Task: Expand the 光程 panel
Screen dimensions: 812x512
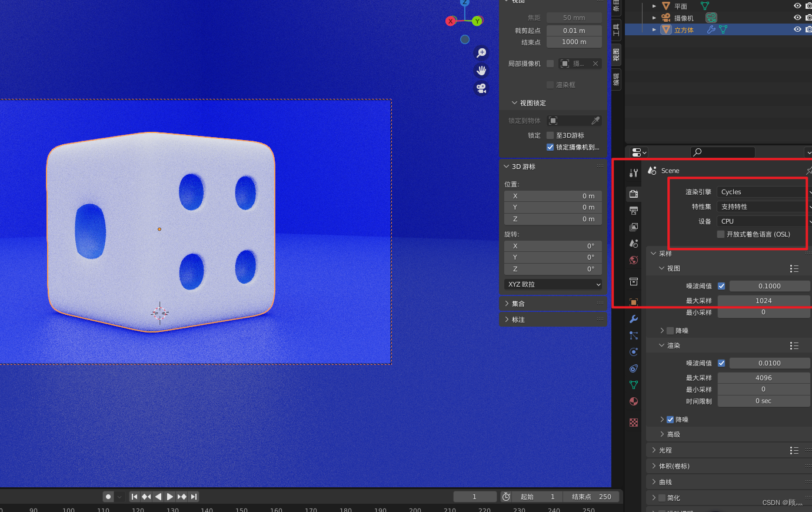Action: (x=654, y=450)
